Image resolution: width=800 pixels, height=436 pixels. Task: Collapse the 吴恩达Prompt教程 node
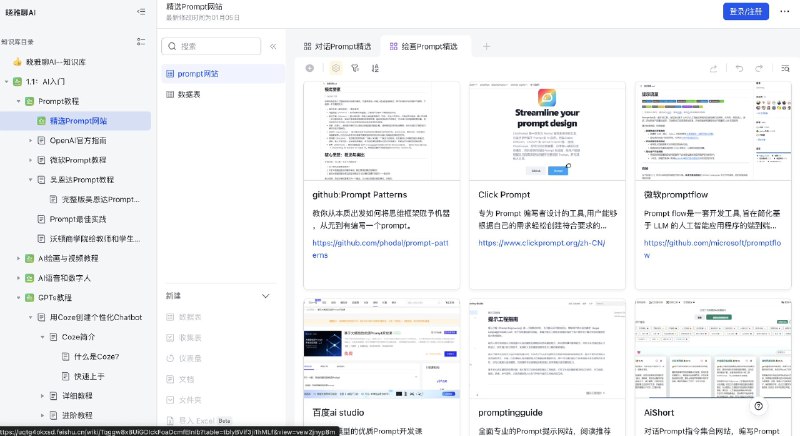30,179
